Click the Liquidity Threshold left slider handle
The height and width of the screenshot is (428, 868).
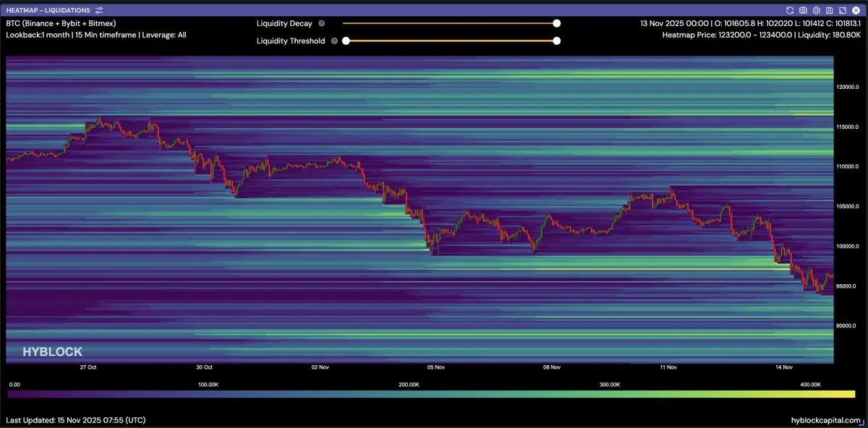[346, 41]
